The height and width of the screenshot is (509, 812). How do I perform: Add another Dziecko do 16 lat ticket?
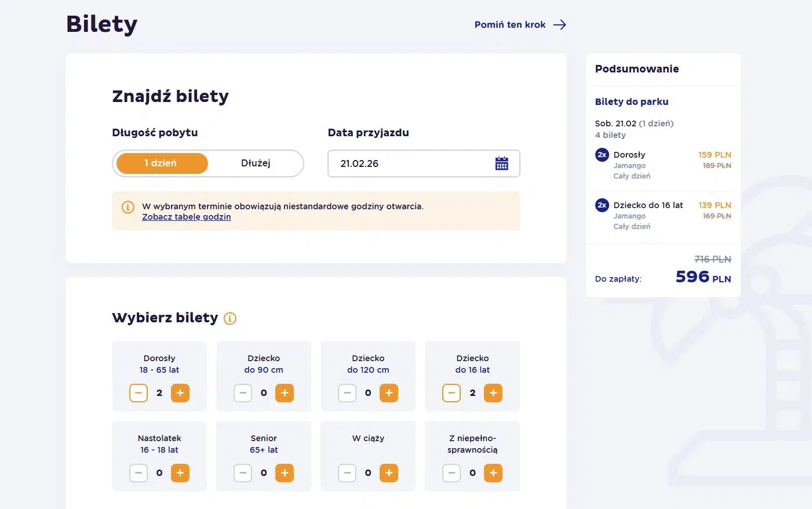(493, 393)
